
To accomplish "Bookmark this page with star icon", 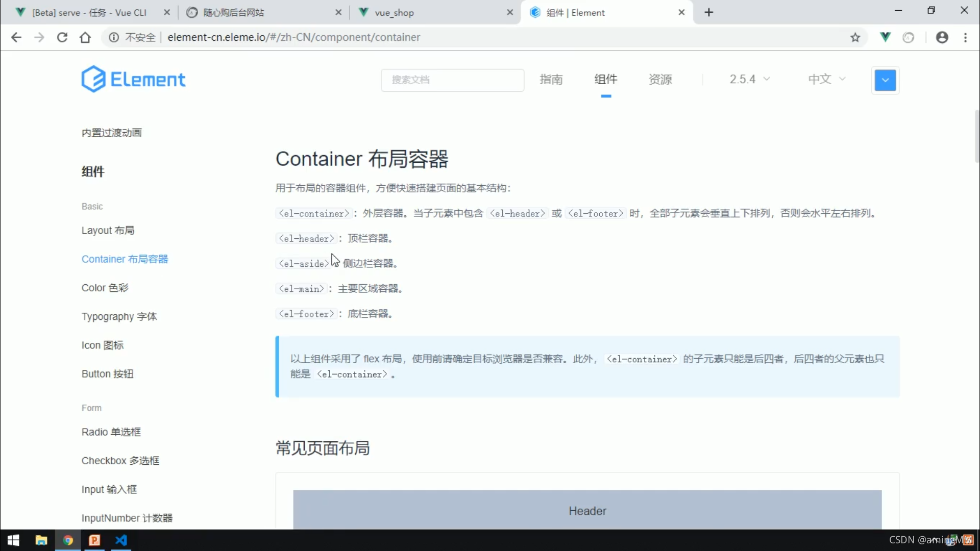I will [855, 37].
